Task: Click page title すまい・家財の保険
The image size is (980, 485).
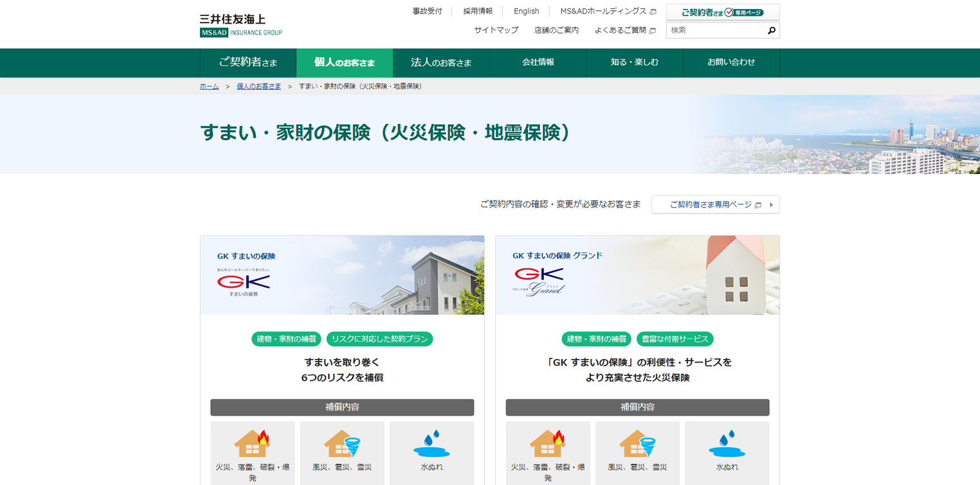Action: 386,132
